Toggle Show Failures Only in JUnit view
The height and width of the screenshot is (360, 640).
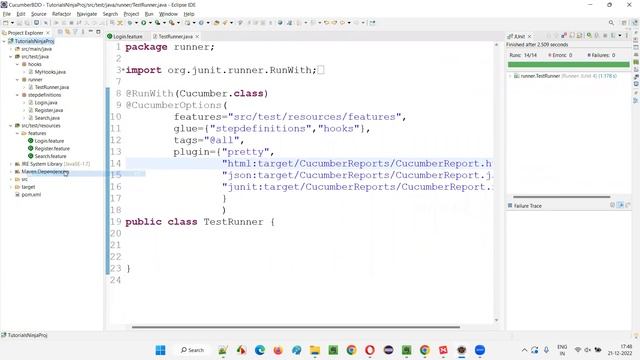pos(563,36)
